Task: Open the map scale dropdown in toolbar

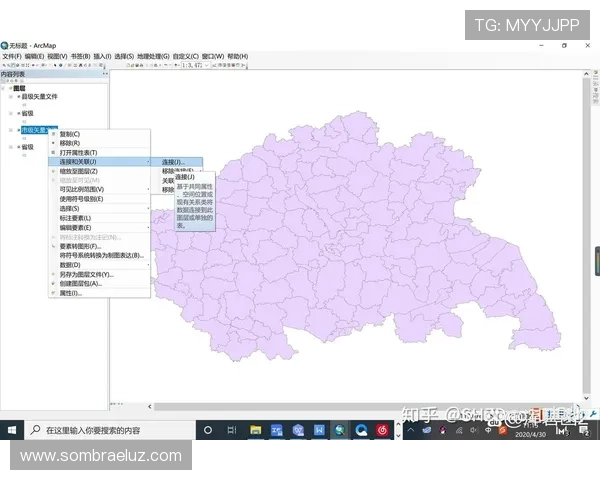Action: click(x=208, y=65)
